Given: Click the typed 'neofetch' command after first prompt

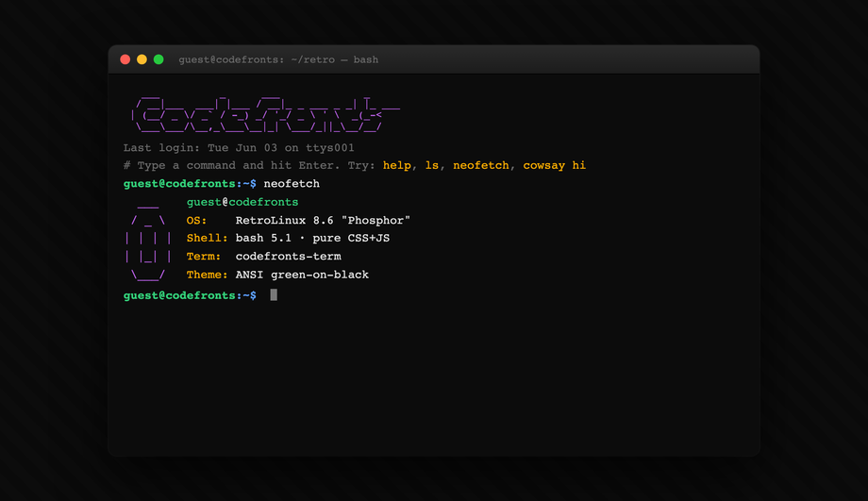Looking at the screenshot, I should (x=292, y=184).
